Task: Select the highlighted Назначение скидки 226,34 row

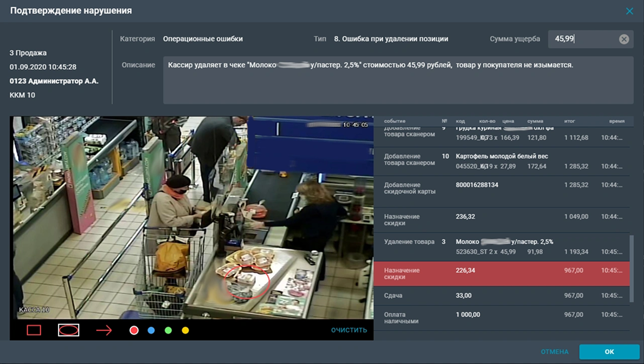Action: (x=501, y=274)
